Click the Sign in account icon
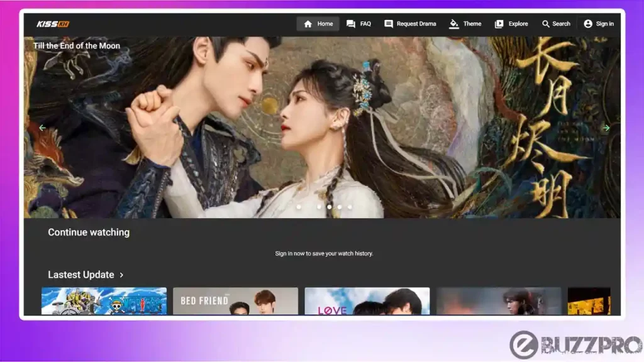 point(588,24)
